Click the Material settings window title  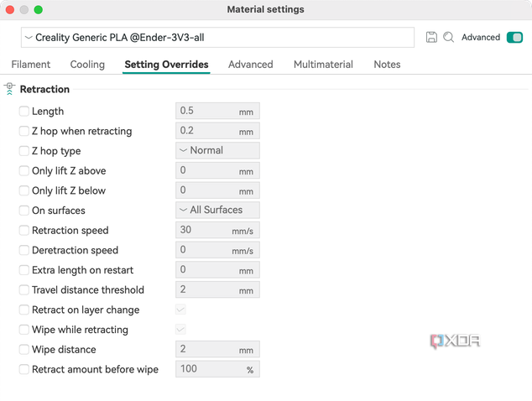[x=265, y=9]
